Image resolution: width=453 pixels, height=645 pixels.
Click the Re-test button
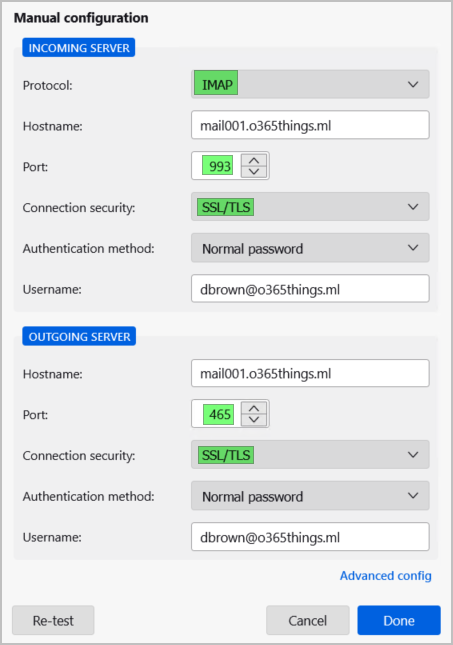point(53,620)
